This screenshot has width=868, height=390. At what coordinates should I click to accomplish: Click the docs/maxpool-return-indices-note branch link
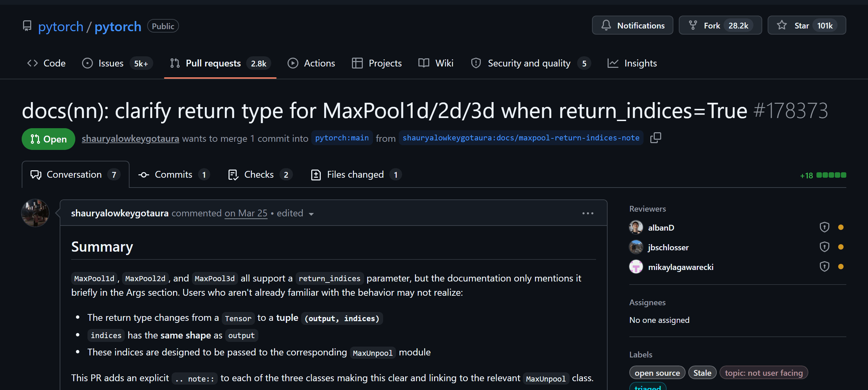521,138
